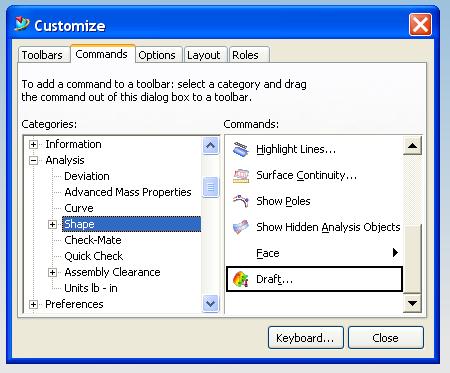The height and width of the screenshot is (373, 450).
Task: Click the Draft analysis command icon
Action: [x=241, y=279]
